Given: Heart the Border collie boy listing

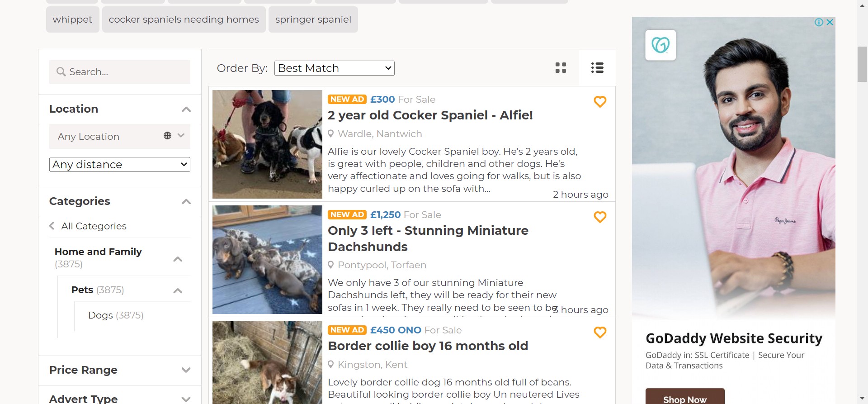Looking at the screenshot, I should (x=599, y=333).
